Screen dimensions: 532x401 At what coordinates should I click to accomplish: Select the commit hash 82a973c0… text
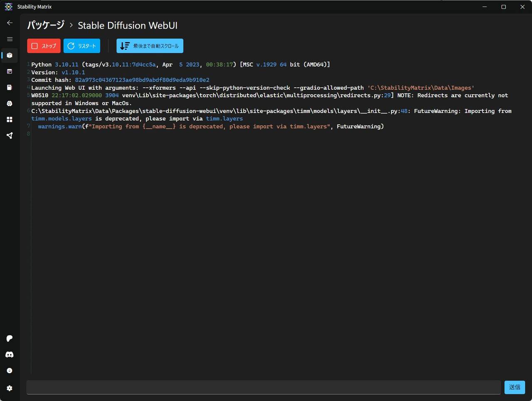click(142, 80)
